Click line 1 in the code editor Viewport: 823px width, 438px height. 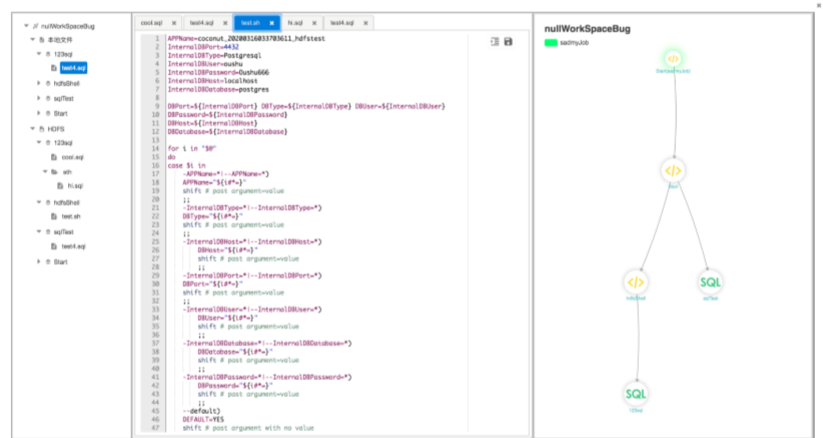coord(250,35)
